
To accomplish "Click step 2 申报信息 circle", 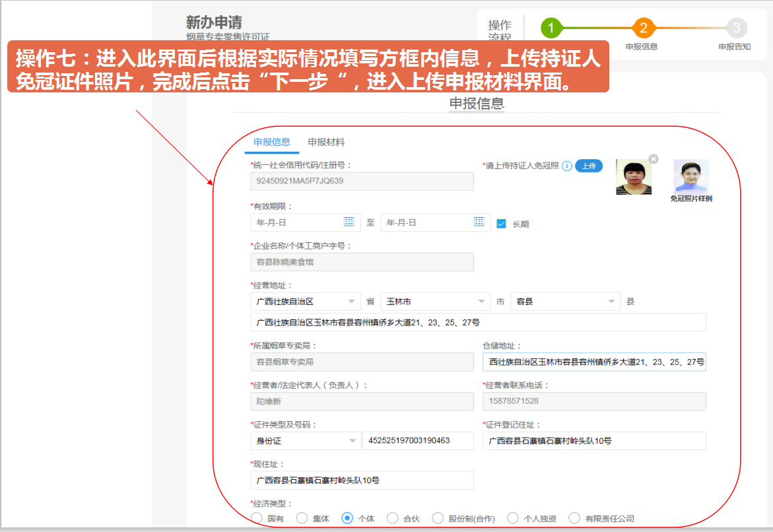I will tap(644, 28).
